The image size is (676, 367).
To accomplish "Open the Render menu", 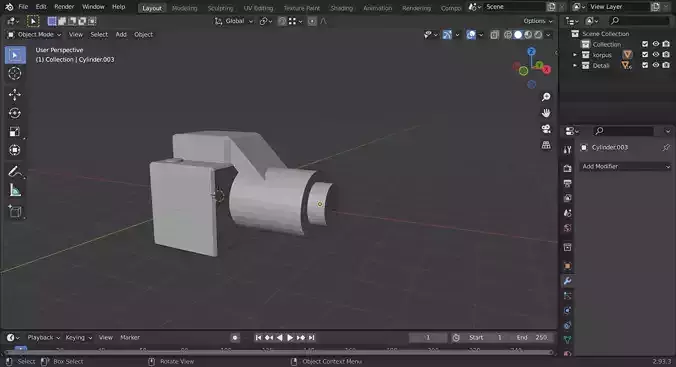I will pyautogui.click(x=64, y=7).
